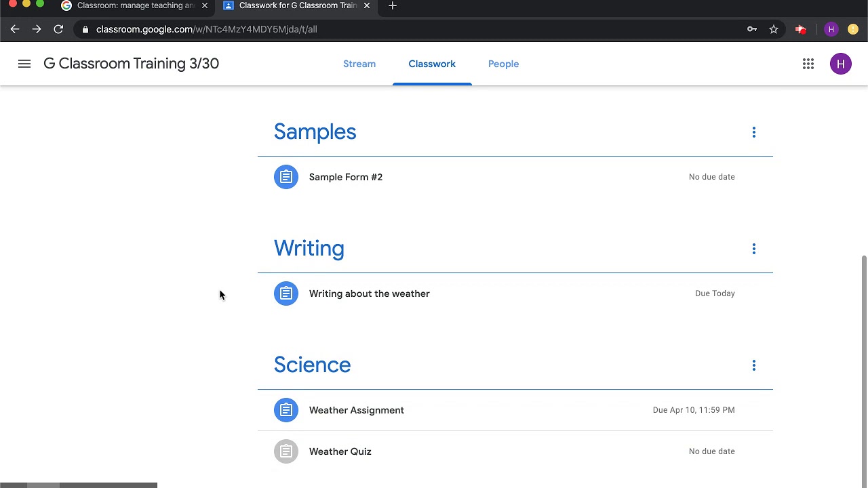Click the Samples topic heading
This screenshot has height=488, width=868.
315,131
